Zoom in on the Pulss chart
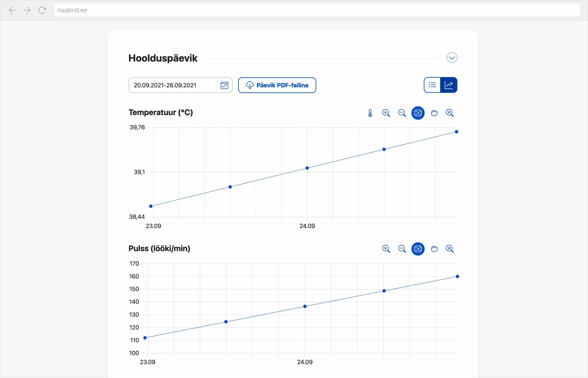Screen dimensions: 588x378 pos(386,249)
